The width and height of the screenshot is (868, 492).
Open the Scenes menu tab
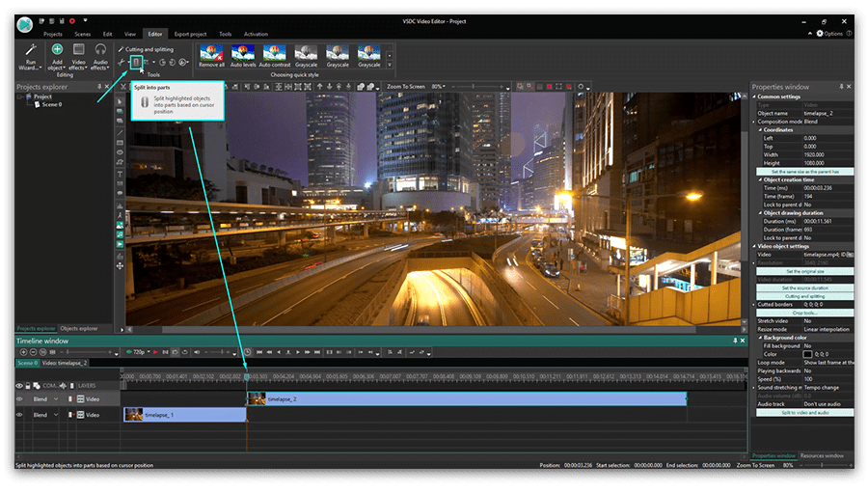83,35
